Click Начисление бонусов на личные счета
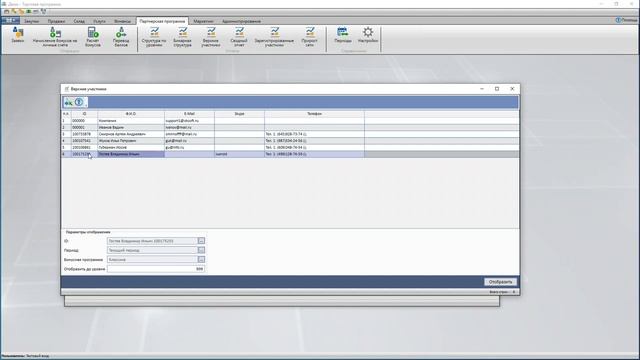The height and width of the screenshot is (360, 640). 55,37
